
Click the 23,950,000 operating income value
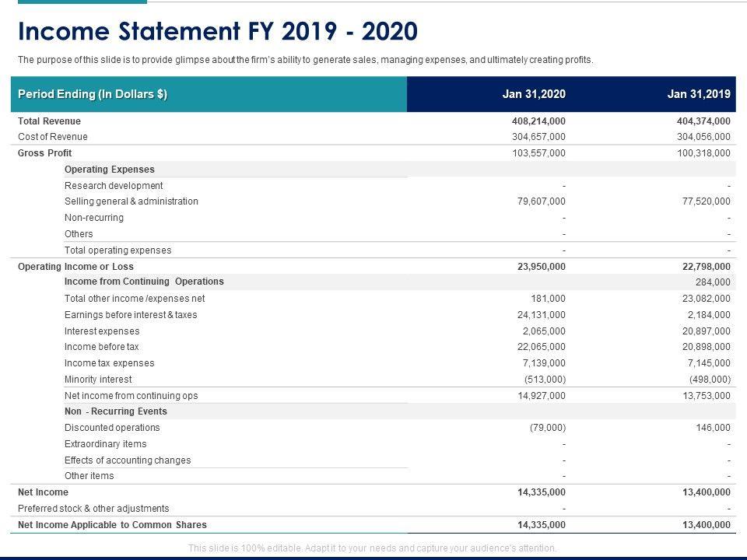[542, 266]
